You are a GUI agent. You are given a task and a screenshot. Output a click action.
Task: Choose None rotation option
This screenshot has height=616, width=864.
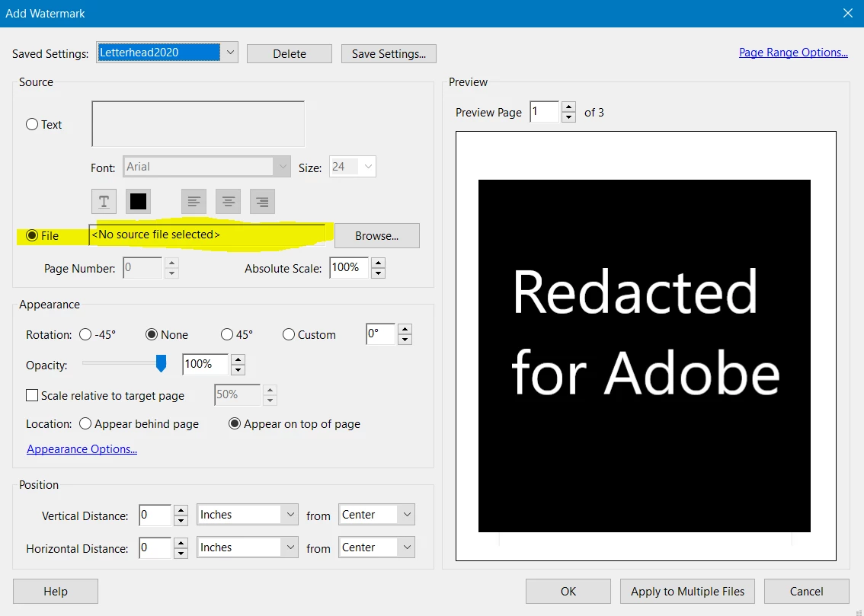tap(152, 335)
